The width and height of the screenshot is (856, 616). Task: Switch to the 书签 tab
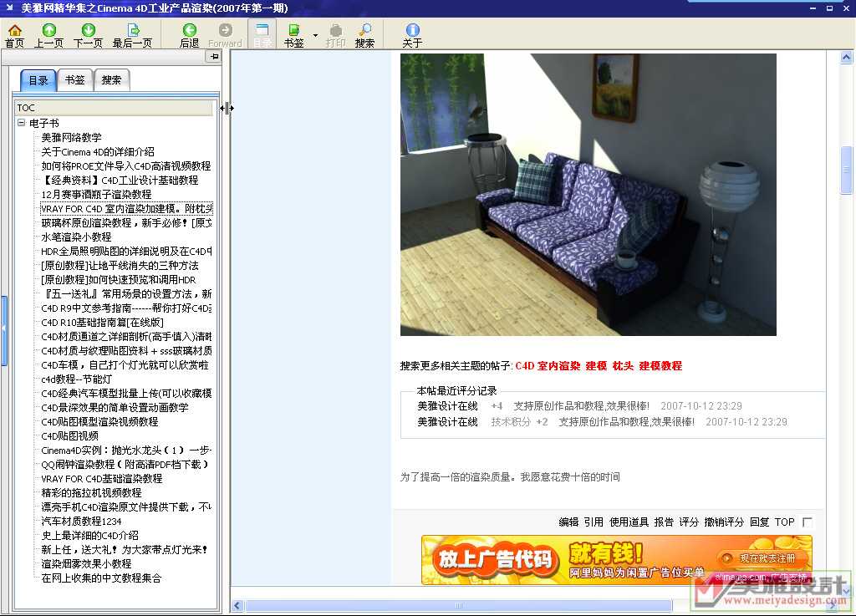point(74,80)
